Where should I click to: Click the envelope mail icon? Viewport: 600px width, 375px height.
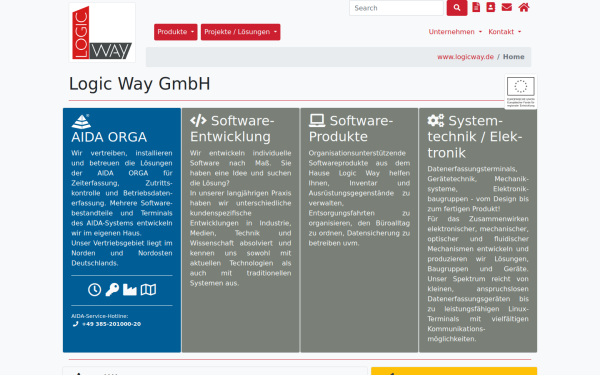507,7
